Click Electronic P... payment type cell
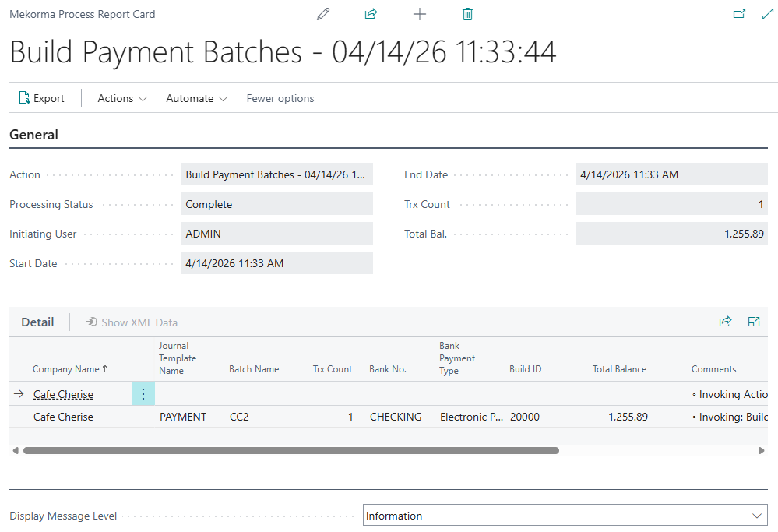This screenshot has height=532, width=778. (x=471, y=417)
